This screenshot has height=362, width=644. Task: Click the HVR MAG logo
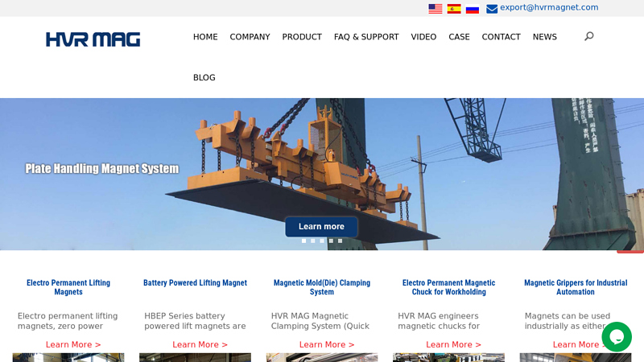[x=93, y=39]
